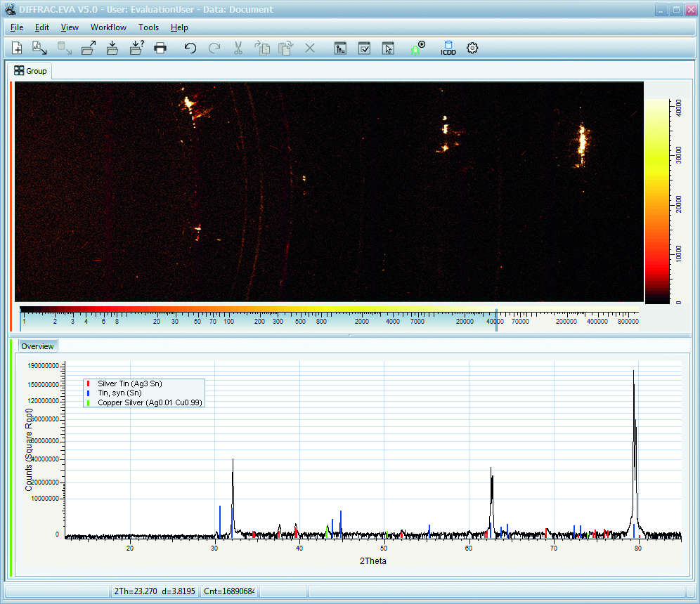Create a new document via toolbar
Viewport: 700px width, 604px height.
tap(18, 48)
